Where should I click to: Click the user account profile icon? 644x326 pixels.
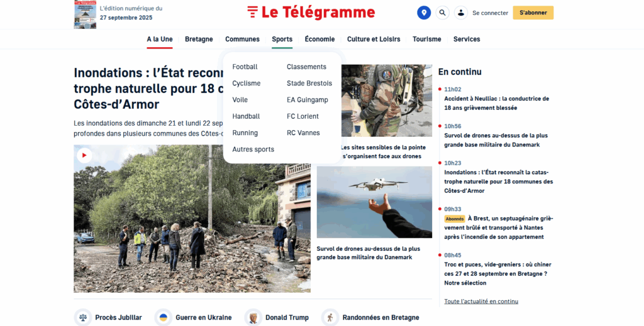(461, 13)
